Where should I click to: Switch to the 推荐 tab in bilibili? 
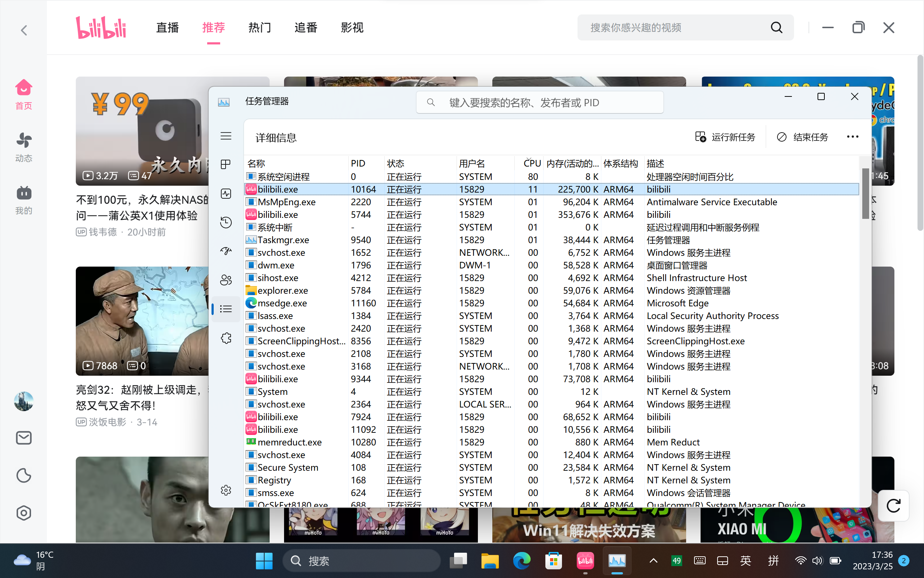coord(213,27)
